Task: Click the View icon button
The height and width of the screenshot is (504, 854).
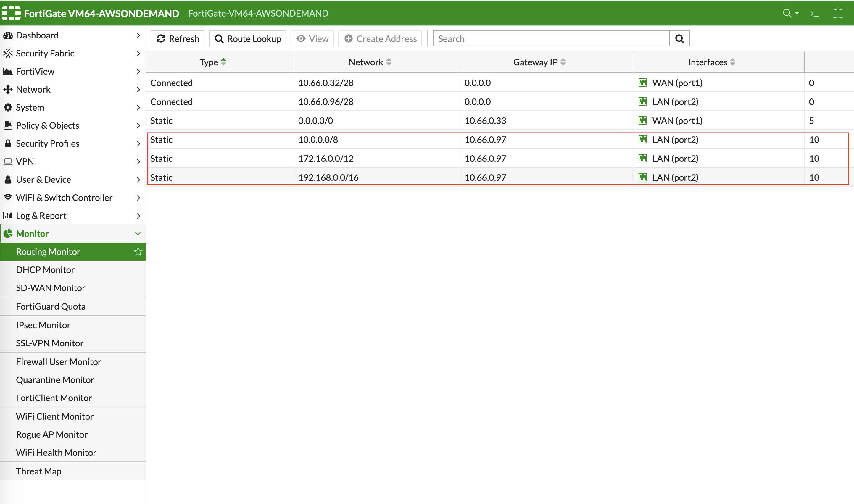Action: click(313, 38)
